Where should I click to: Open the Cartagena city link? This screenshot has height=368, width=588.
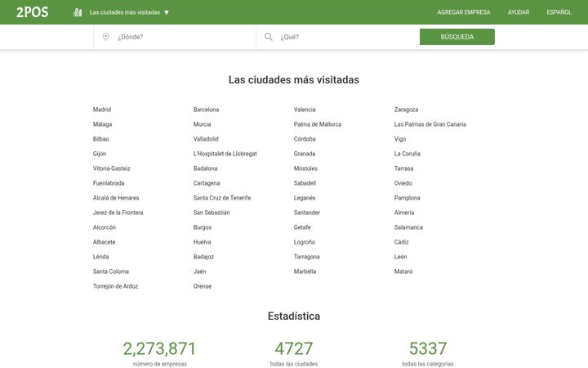pyautogui.click(x=207, y=183)
